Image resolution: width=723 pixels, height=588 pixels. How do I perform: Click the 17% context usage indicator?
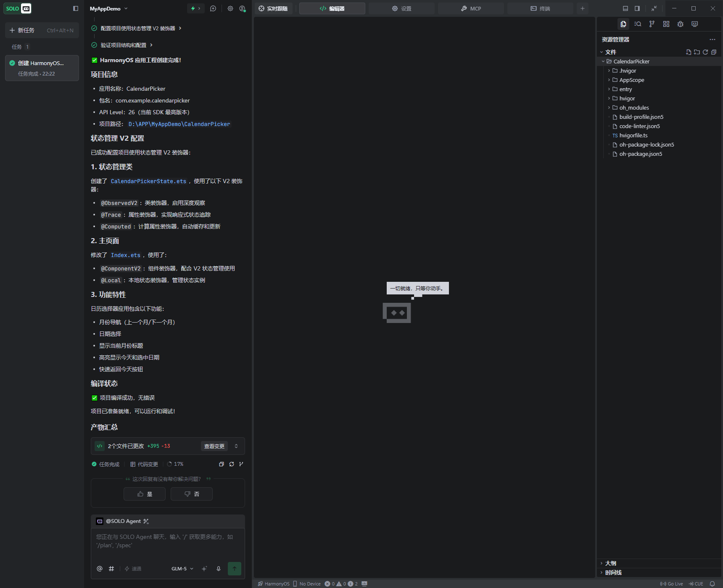point(175,464)
